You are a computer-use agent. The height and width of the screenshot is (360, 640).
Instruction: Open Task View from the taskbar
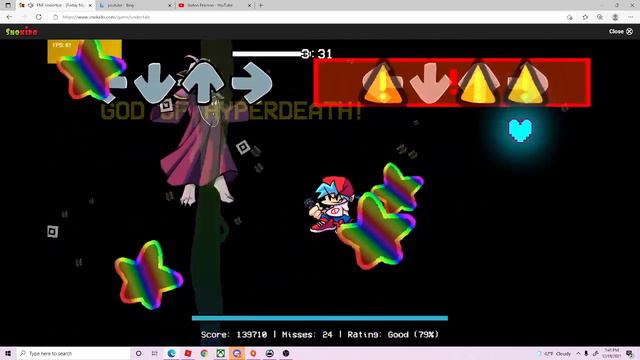click(155, 353)
